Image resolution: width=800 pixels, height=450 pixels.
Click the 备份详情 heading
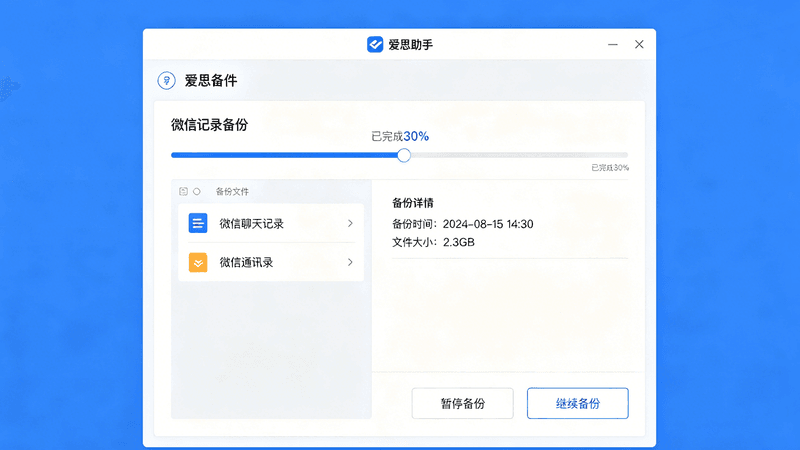point(413,203)
